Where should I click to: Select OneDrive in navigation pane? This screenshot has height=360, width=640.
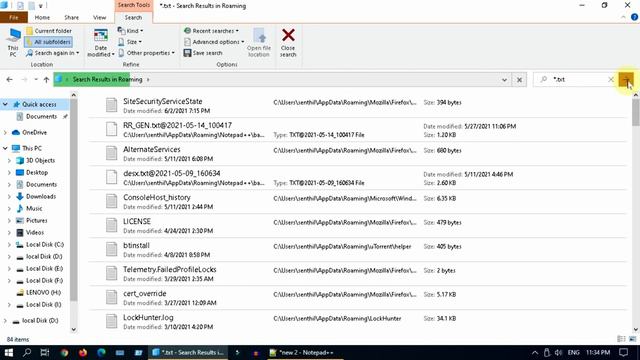[x=34, y=133]
